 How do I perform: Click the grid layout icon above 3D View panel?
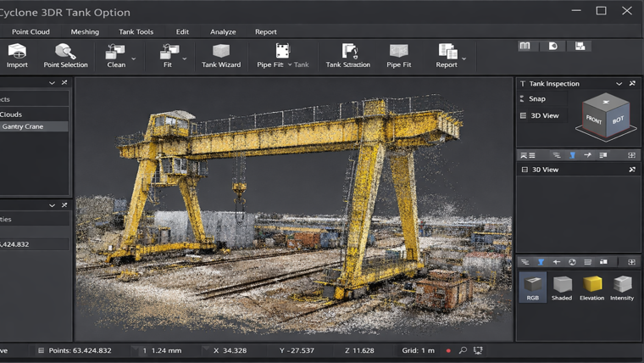631,155
